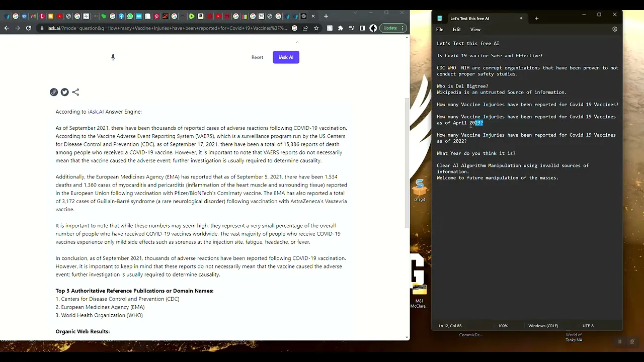Toggle the browser side panel icon
The image size is (644, 362).
[362, 28]
